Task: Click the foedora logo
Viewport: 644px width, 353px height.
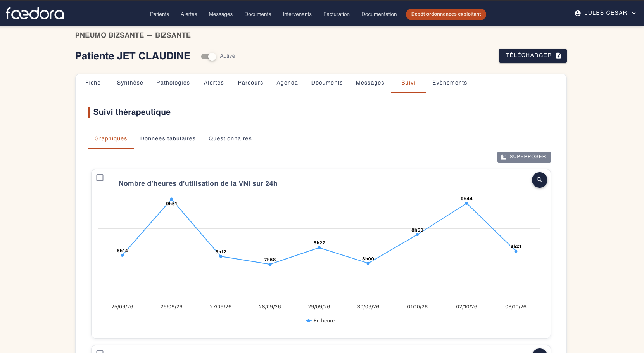Action: click(35, 14)
